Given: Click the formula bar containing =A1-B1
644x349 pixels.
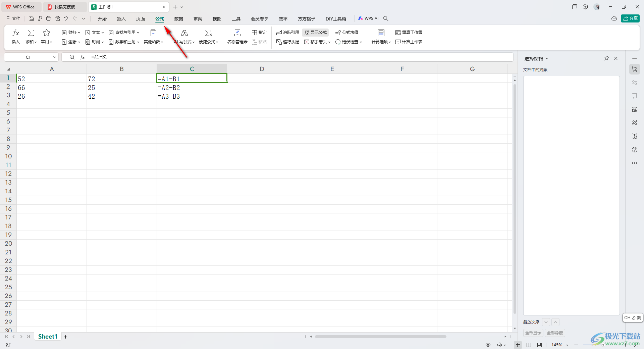Looking at the screenshot, I should (301, 57).
